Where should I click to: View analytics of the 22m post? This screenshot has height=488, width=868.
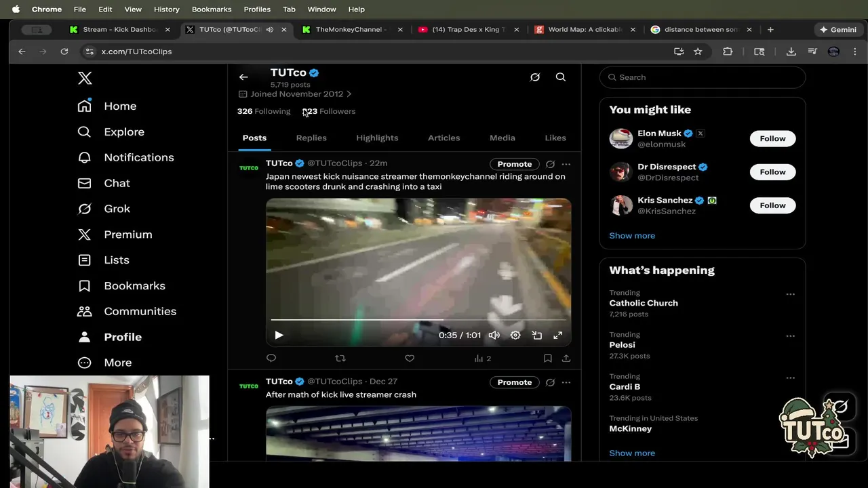(x=482, y=358)
